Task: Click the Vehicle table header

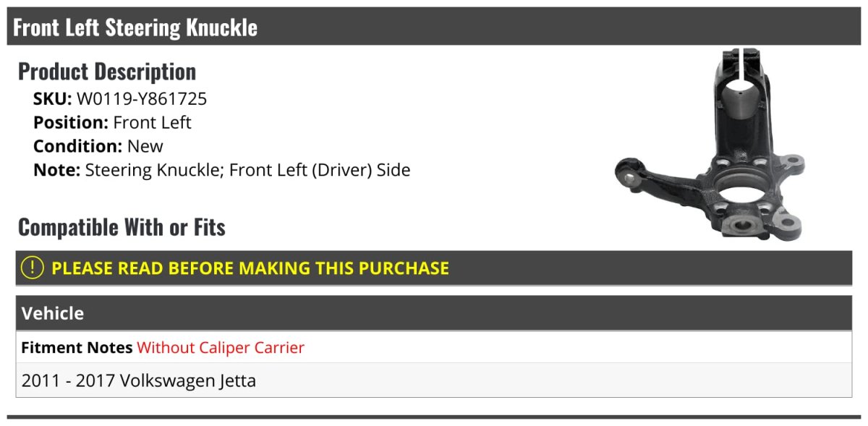Action: (x=53, y=313)
